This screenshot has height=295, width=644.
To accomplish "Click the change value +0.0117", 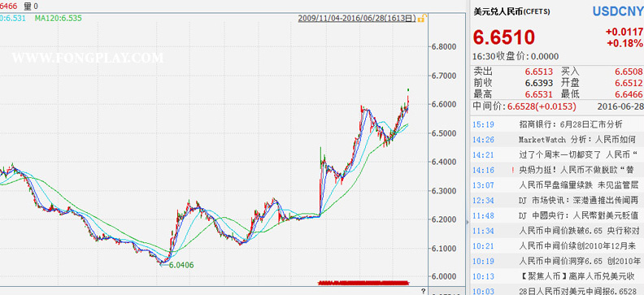I will coord(624,32).
